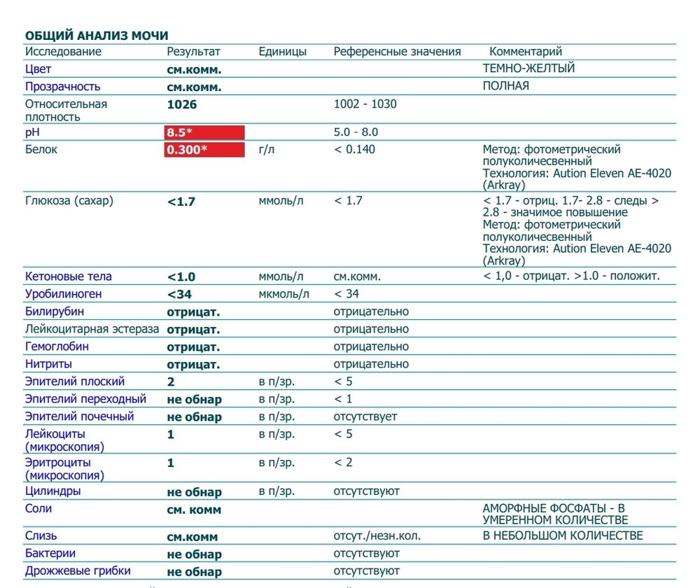The width and height of the screenshot is (700, 588).
Task: Click the 'Нитриты' row label
Action: click(48, 364)
